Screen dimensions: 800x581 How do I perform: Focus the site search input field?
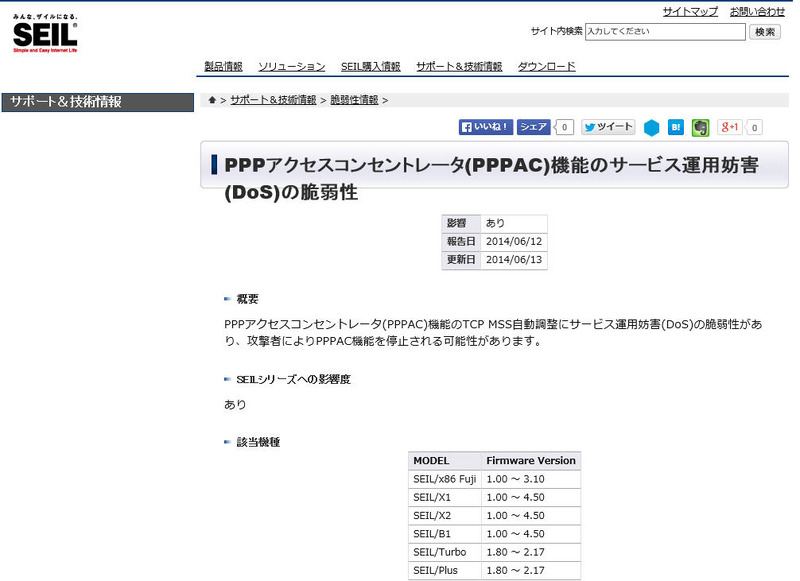click(x=665, y=32)
